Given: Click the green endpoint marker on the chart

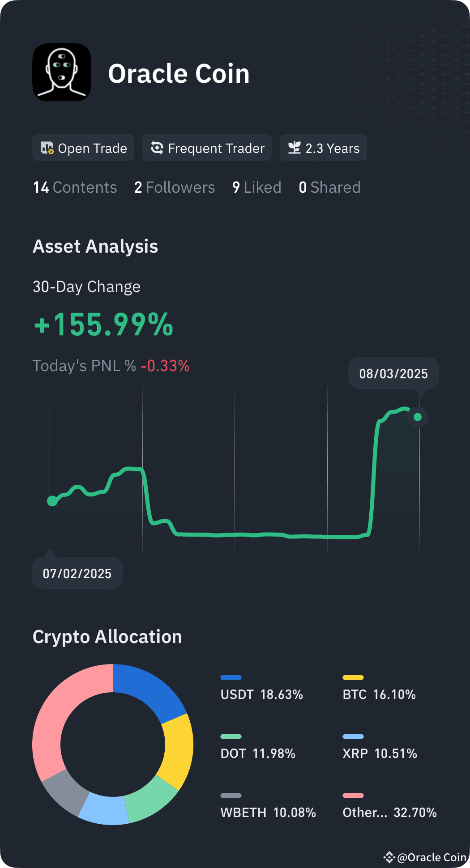Looking at the screenshot, I should (x=417, y=417).
